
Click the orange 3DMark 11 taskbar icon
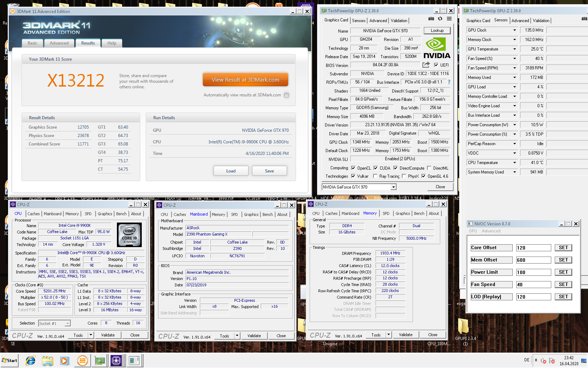tap(82, 360)
